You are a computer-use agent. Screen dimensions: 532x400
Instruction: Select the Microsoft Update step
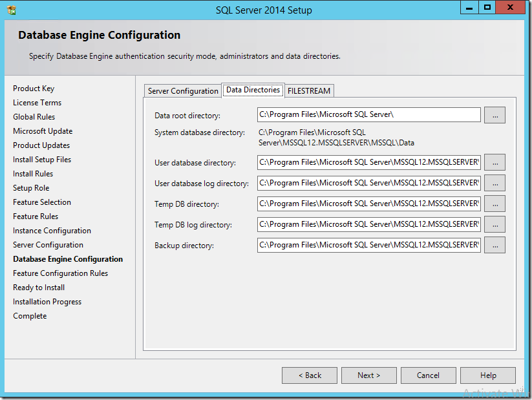(x=43, y=131)
